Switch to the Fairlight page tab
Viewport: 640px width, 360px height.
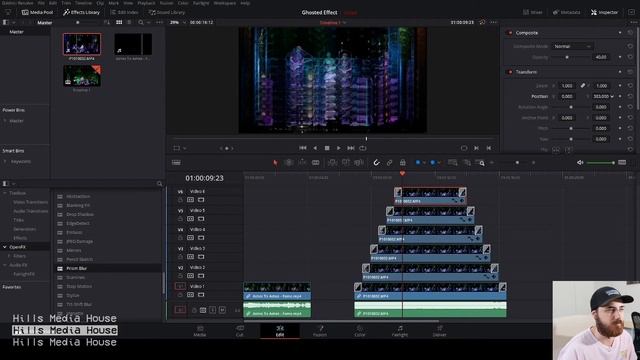coord(400,331)
